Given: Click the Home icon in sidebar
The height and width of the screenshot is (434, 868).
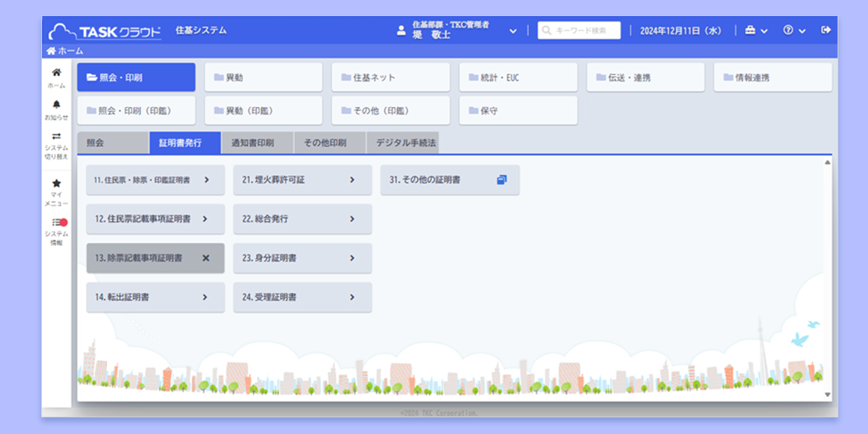Looking at the screenshot, I should [56, 72].
